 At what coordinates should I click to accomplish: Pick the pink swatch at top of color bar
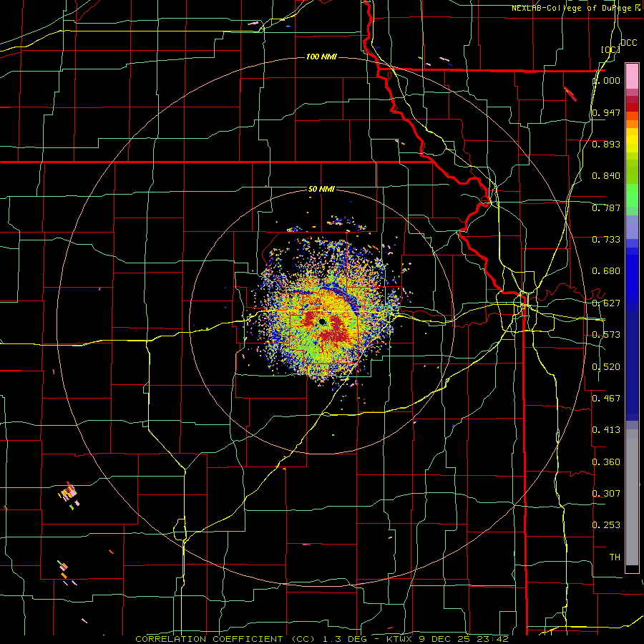[632, 76]
